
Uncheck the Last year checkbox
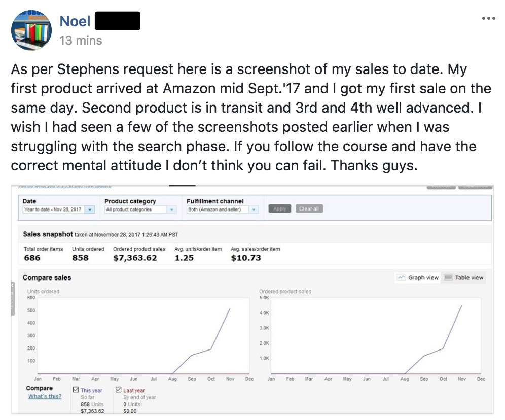coord(119,390)
